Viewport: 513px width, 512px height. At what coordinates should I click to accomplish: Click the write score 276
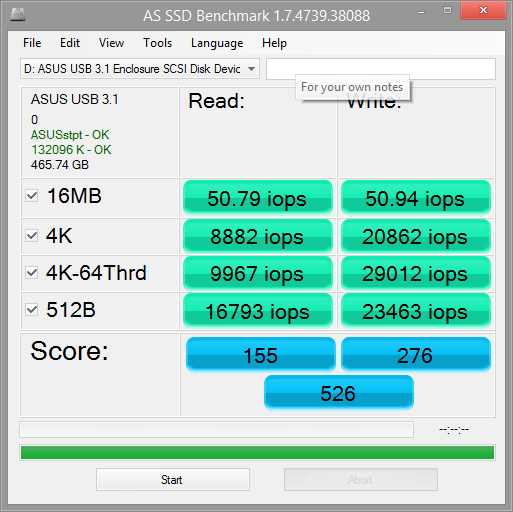click(416, 355)
